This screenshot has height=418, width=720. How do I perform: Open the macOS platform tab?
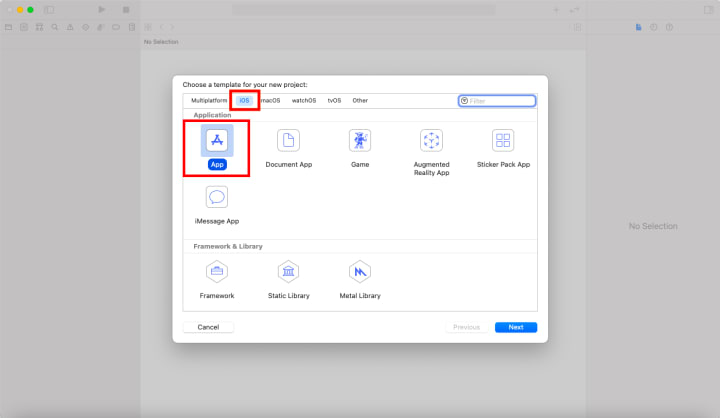click(x=270, y=101)
